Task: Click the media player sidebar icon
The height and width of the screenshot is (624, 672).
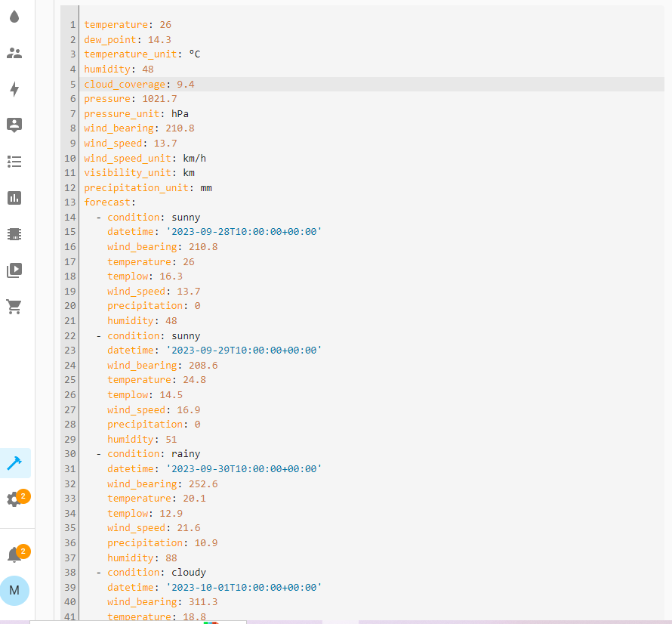Action: pos(14,270)
